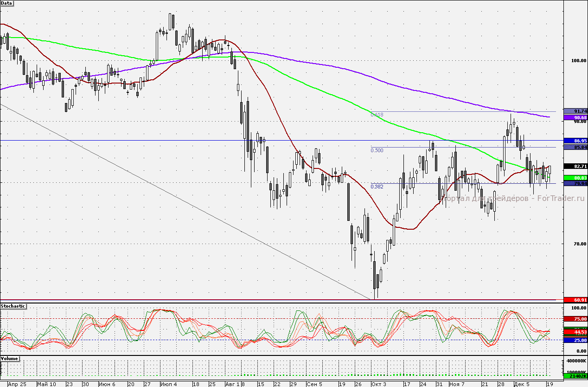The image size is (588, 387).
Task: Open the Volume panel label
Action: pyautogui.click(x=9, y=359)
